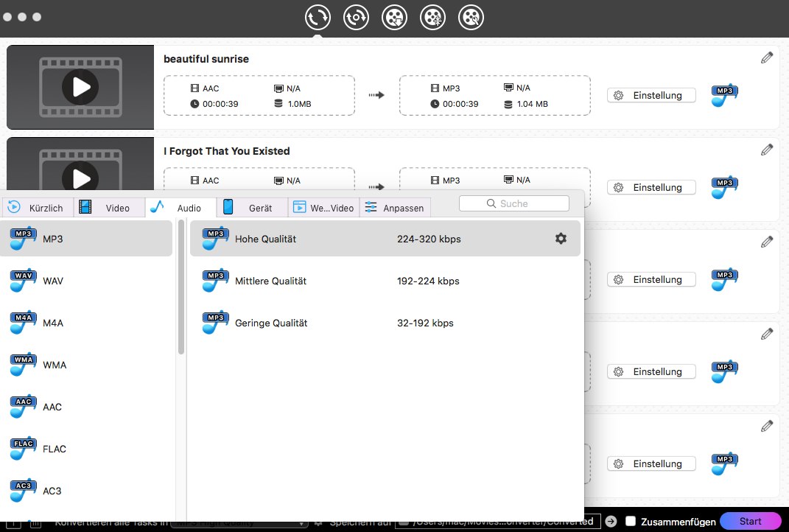789x532 pixels.
Task: Click the source AAC label of beautiful sunrise
Action: tap(211, 88)
